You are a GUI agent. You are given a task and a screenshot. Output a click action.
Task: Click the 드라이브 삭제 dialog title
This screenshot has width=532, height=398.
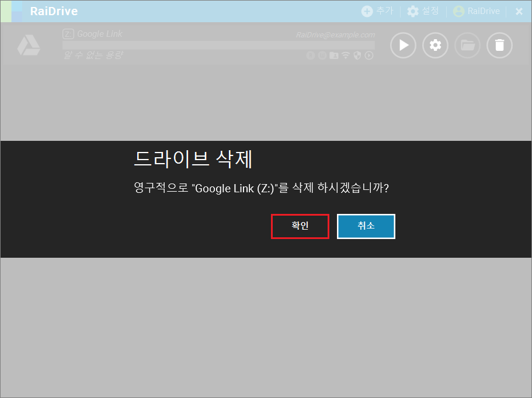193,159
